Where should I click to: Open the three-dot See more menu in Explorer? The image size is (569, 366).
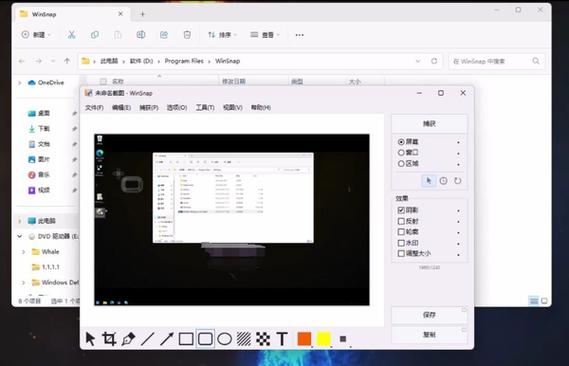[299, 35]
